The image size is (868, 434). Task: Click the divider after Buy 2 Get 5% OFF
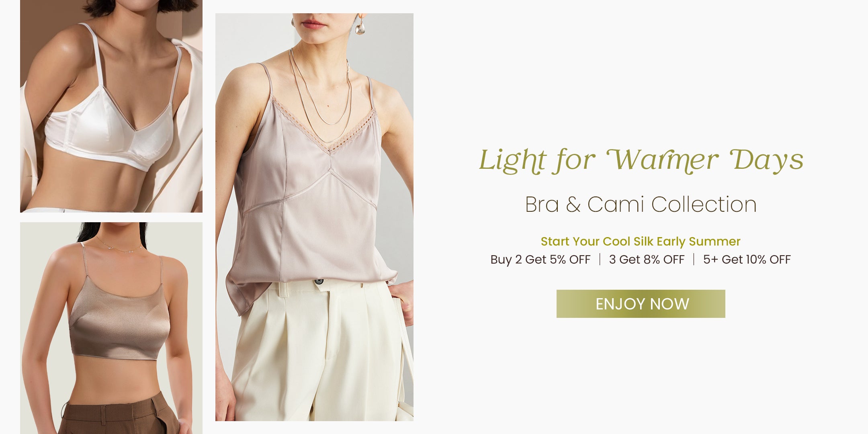pyautogui.click(x=600, y=260)
